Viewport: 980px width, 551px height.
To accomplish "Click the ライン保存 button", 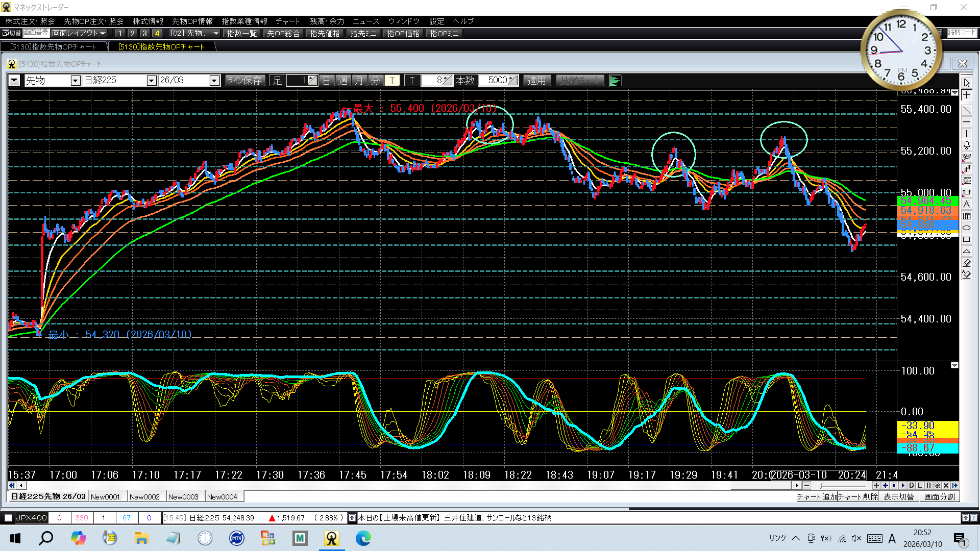I will pos(244,81).
